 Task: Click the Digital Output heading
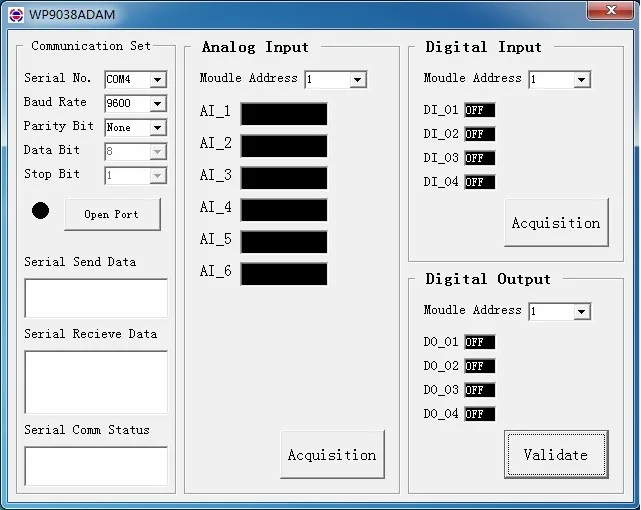(488, 279)
